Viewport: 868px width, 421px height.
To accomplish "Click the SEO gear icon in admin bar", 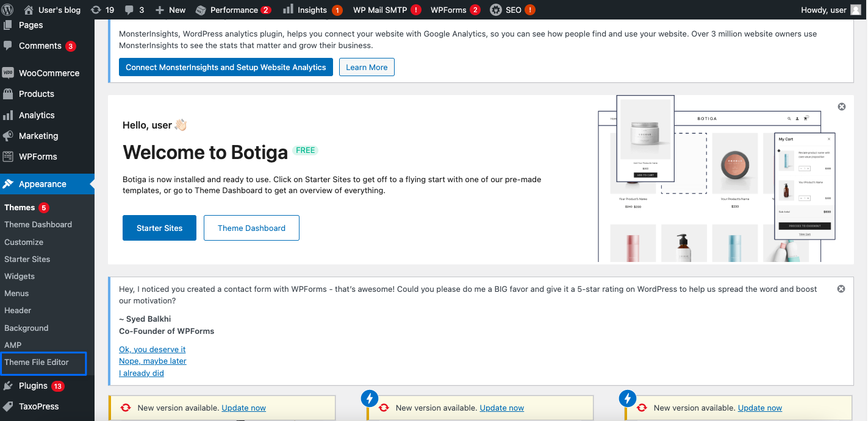I will tap(495, 10).
